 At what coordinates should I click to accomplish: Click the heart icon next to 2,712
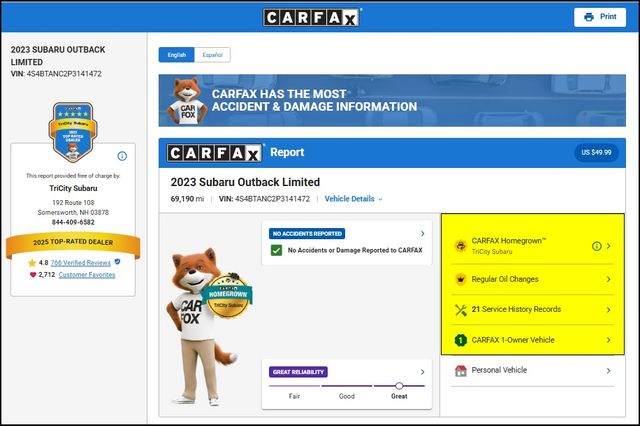click(x=33, y=275)
